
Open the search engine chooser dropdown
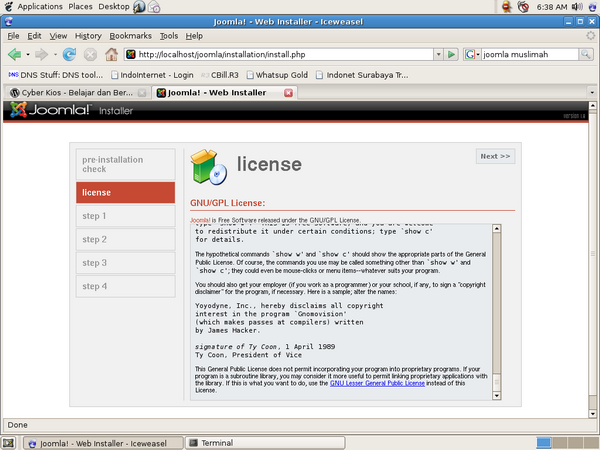[x=478, y=54]
